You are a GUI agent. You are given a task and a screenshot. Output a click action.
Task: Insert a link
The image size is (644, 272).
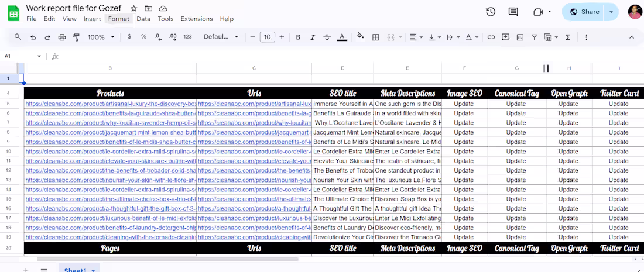click(x=491, y=37)
